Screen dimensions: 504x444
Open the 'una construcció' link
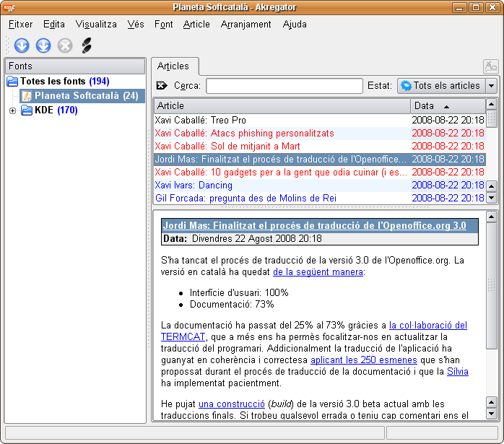click(232, 404)
